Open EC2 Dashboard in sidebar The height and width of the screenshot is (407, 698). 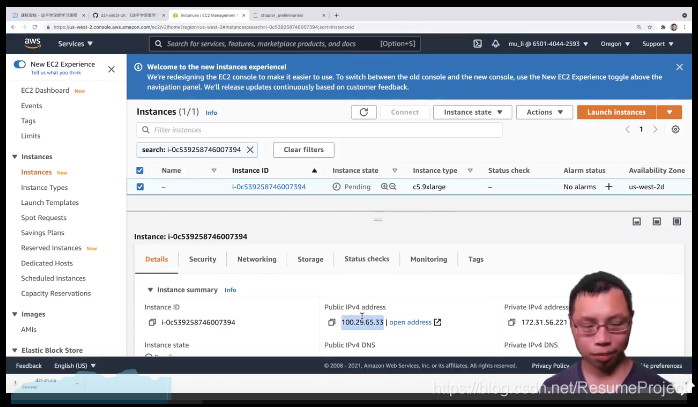click(45, 90)
